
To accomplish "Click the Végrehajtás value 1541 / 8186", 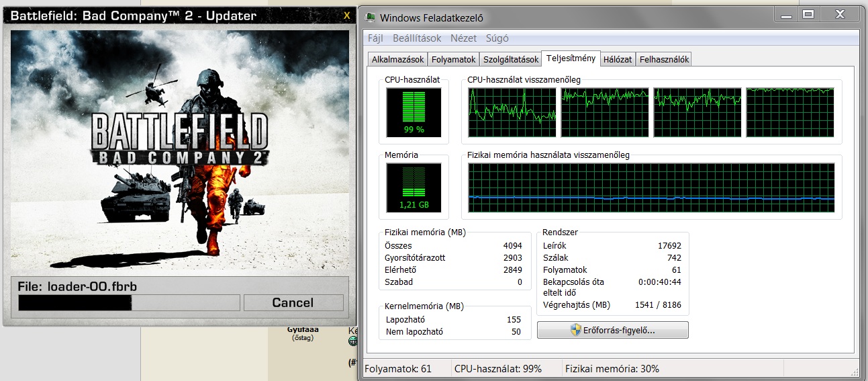I will click(x=658, y=305).
